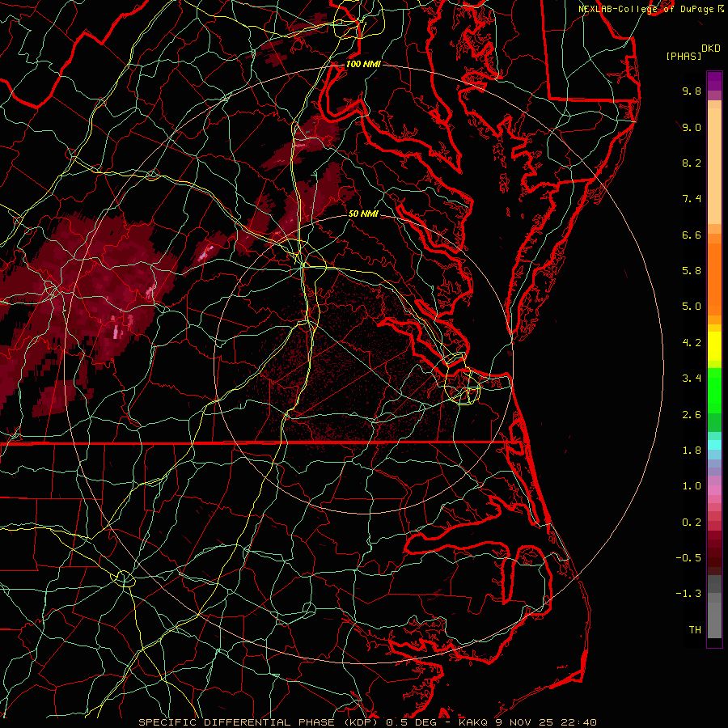
Task: Click the 50 NMI range ring label
Action: pos(363,214)
